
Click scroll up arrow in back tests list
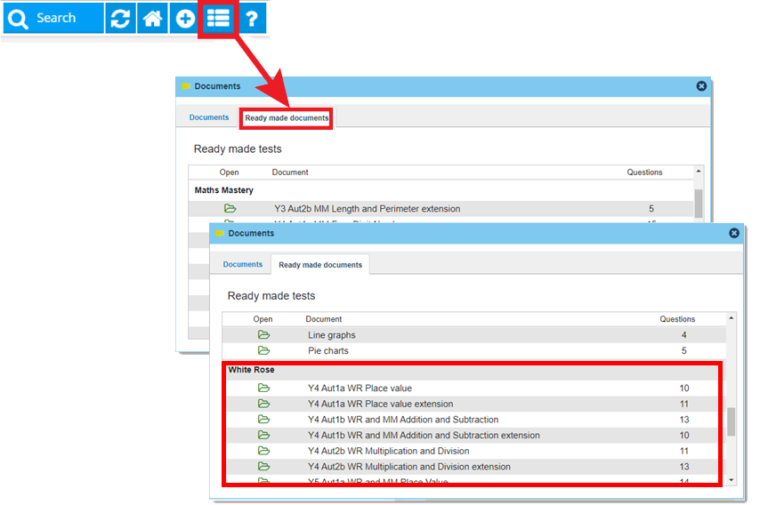tap(698, 171)
